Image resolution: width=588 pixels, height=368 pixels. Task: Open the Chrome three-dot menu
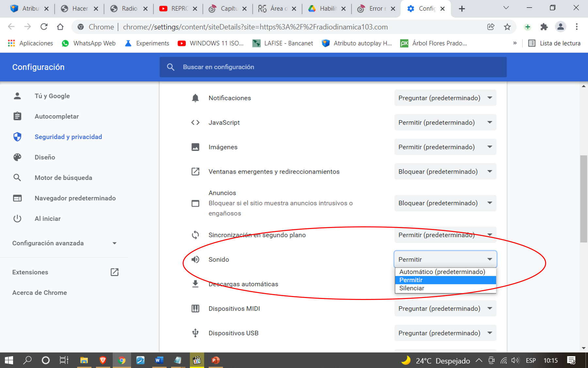(x=577, y=27)
